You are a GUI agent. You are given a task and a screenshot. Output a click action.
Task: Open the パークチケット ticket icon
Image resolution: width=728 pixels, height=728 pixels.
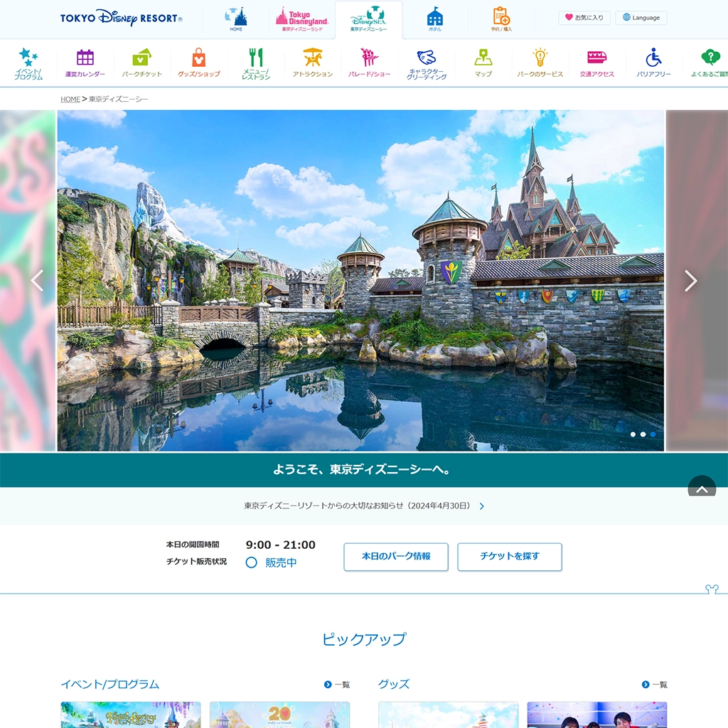point(142,63)
